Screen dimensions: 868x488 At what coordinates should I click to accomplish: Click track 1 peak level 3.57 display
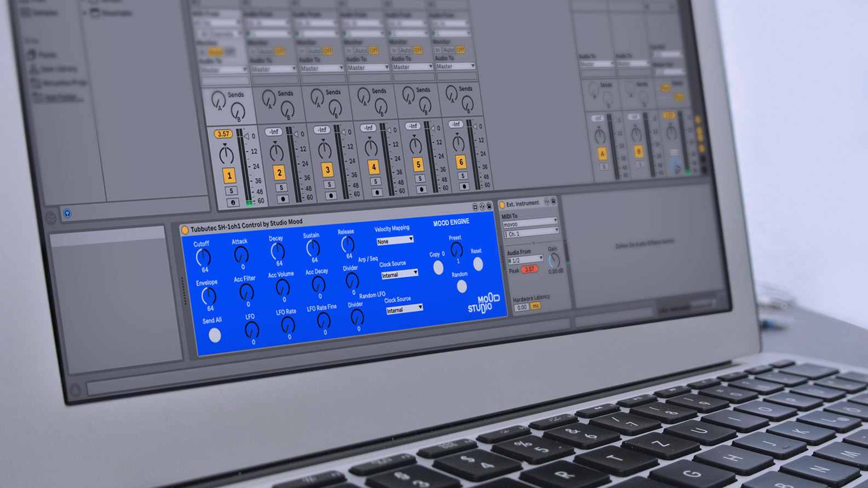point(223,134)
